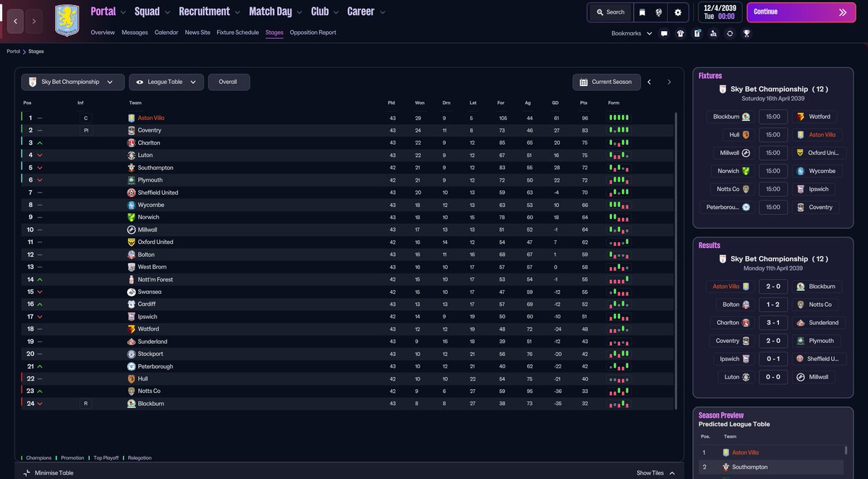Show previous season with left chevron
This screenshot has height=479, width=868.
649,82
